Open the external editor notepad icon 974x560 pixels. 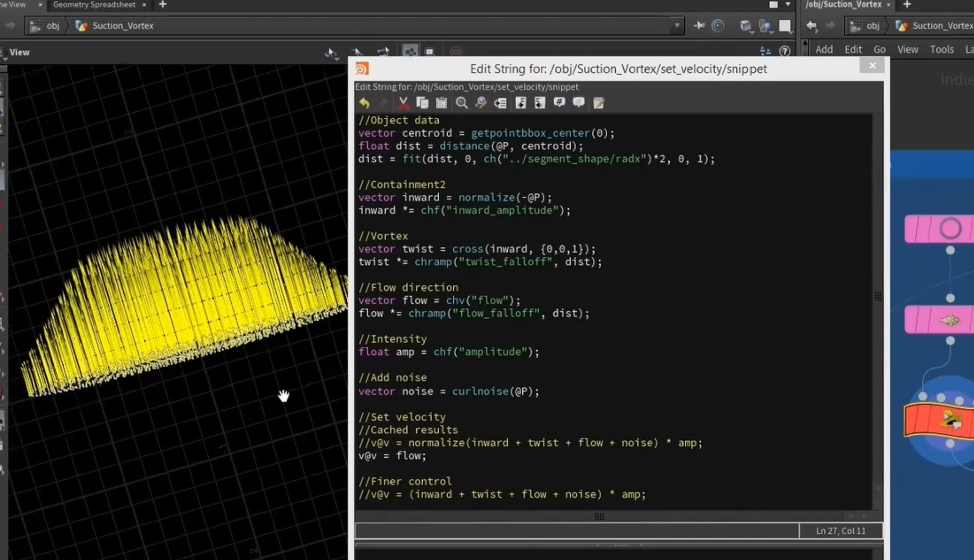pyautogui.click(x=598, y=103)
